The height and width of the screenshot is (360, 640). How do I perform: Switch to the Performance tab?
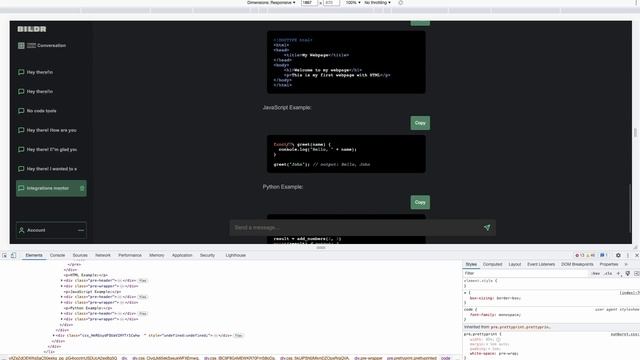coord(130,255)
